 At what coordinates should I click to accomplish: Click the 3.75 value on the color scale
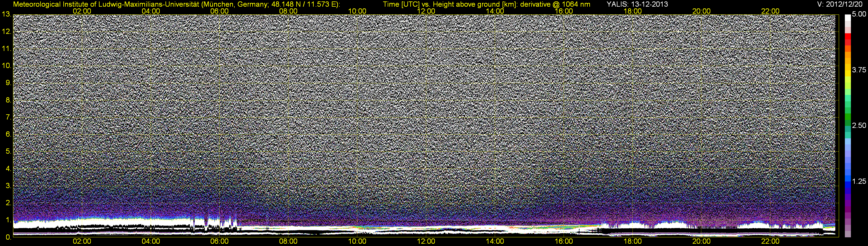point(859,70)
